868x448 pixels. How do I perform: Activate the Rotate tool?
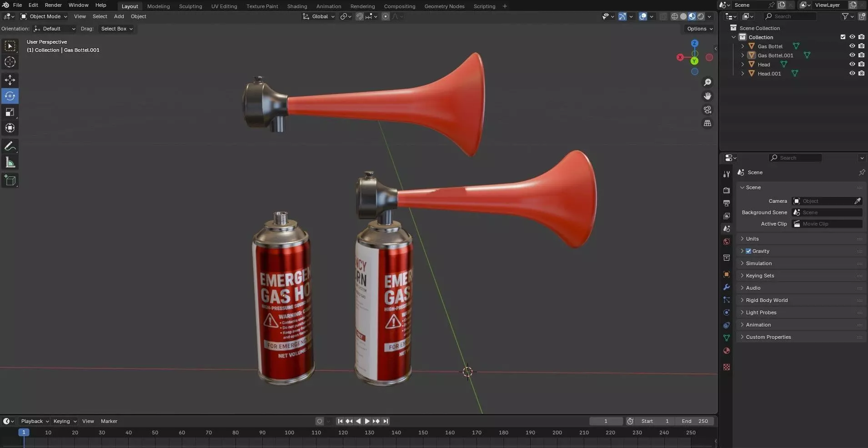pos(10,96)
